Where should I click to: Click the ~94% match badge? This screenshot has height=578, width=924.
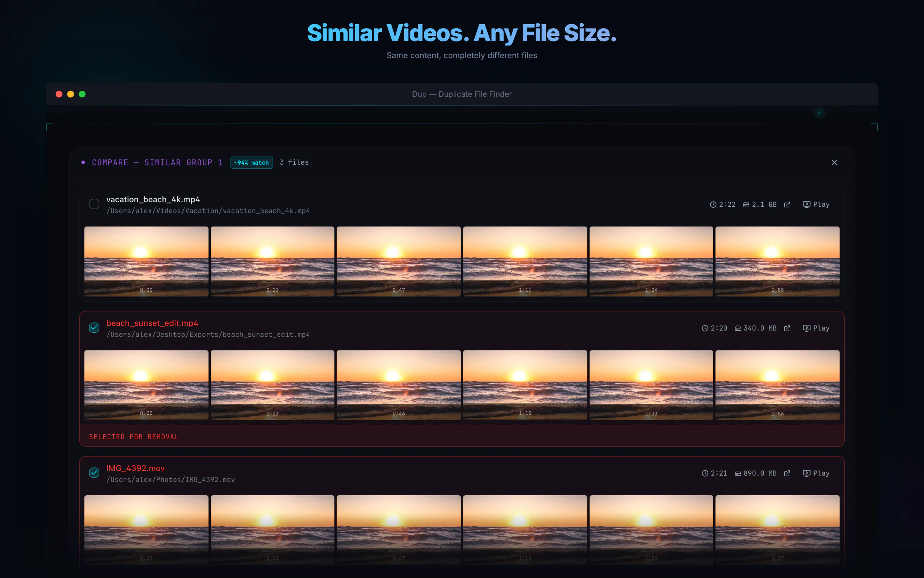[x=252, y=163]
